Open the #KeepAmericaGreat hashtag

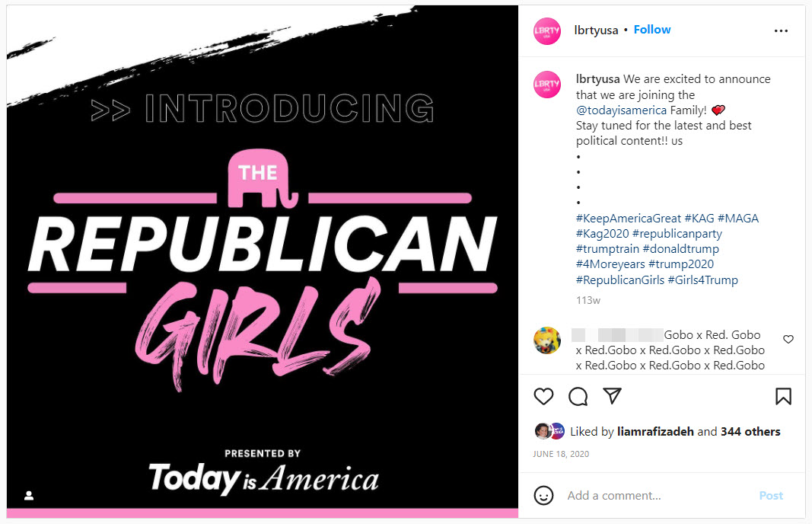pyautogui.click(x=629, y=219)
